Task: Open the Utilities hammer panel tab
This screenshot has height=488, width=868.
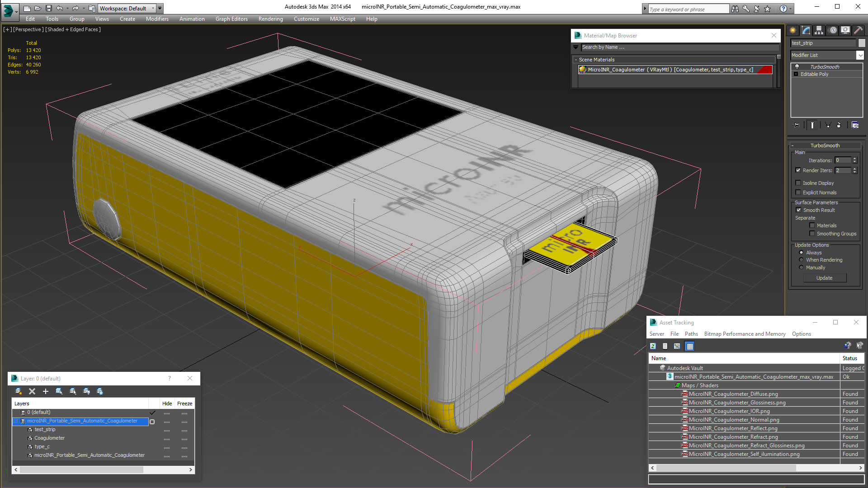Action: (x=858, y=30)
